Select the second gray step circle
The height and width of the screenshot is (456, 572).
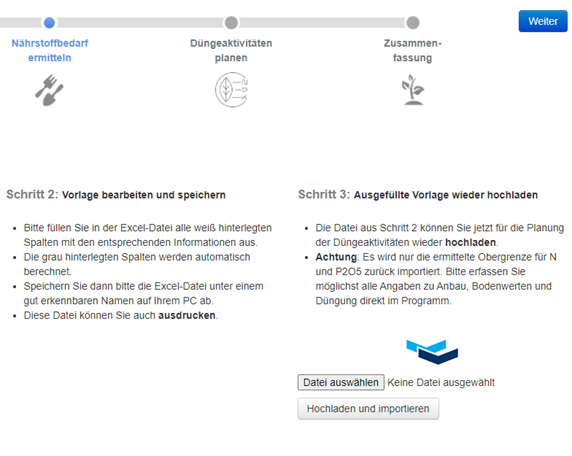231,23
